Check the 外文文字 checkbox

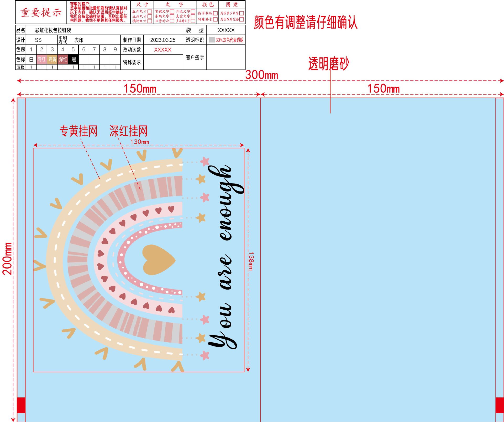[193, 12]
